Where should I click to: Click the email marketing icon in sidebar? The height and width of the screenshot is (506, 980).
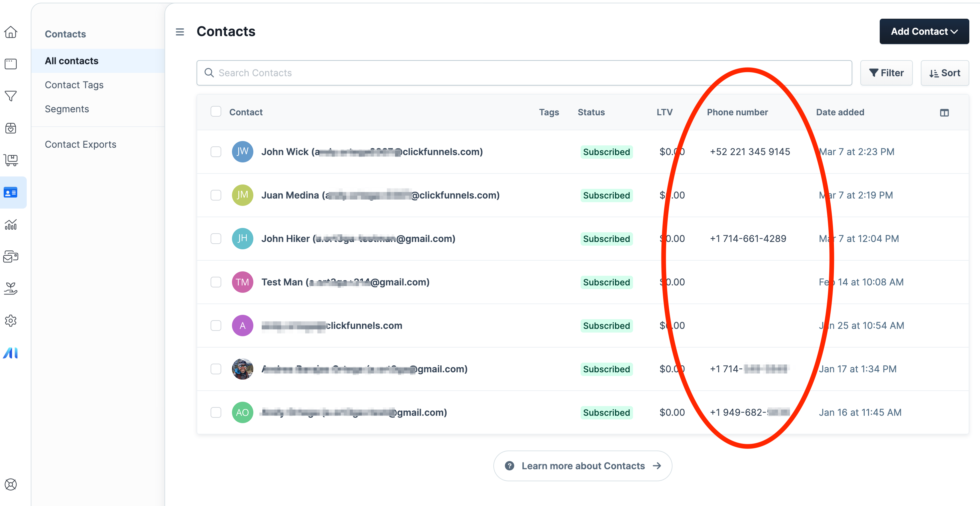coord(11,257)
